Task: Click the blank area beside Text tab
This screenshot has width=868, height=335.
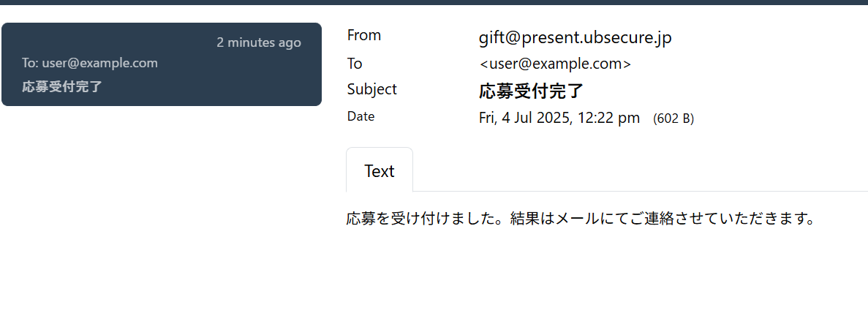Action: tap(640, 170)
